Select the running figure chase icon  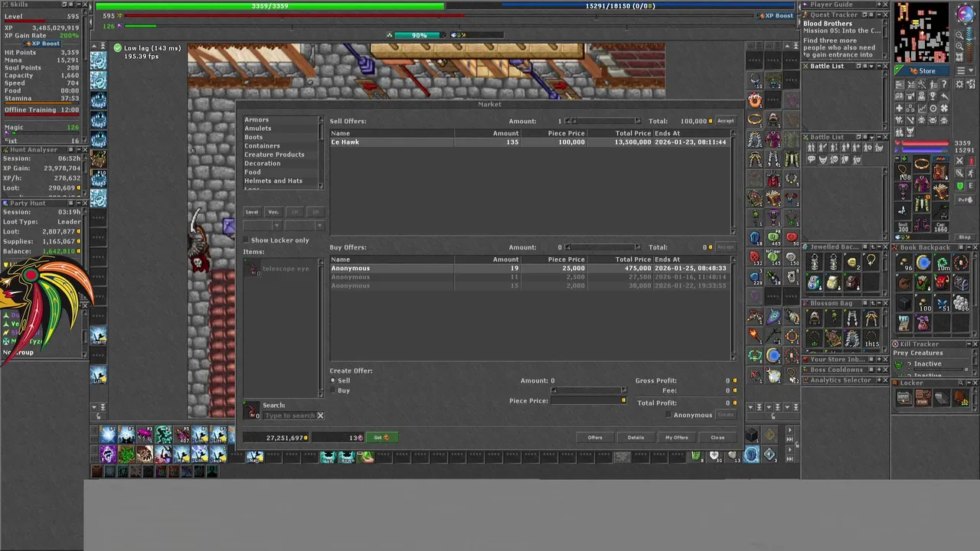(971, 173)
